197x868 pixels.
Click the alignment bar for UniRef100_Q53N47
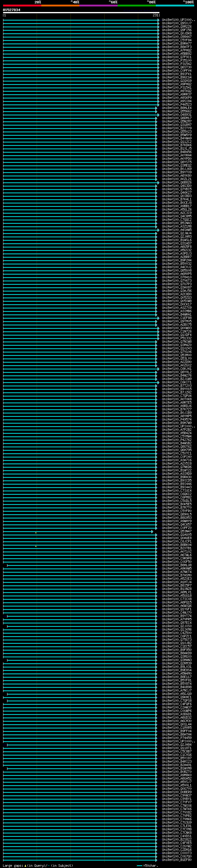coord(78,531)
